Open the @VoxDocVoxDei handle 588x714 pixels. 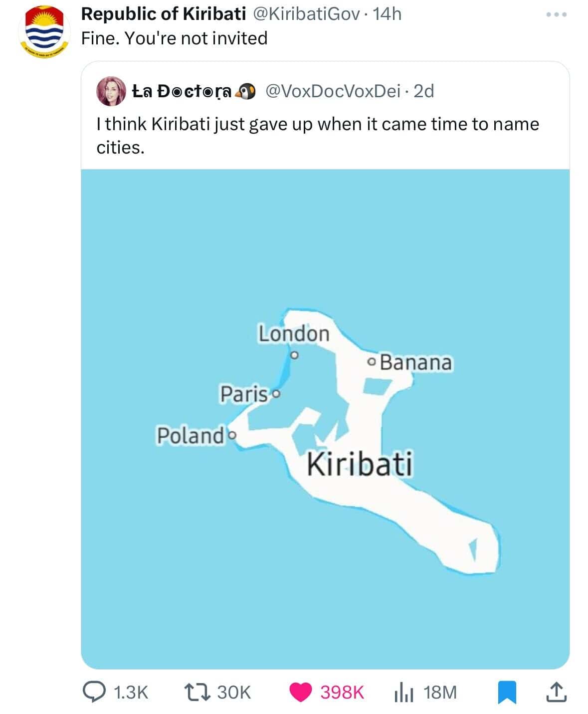[x=333, y=91]
